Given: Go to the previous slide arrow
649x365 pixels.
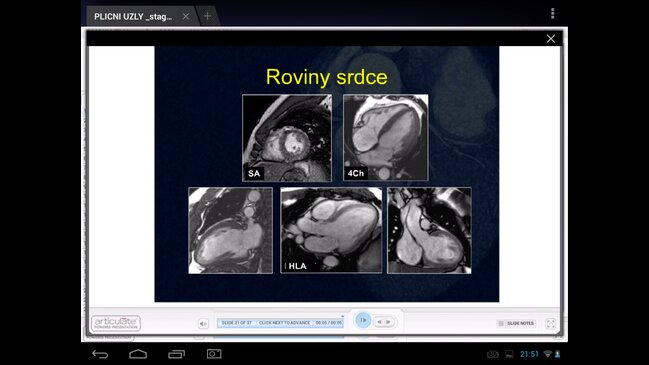Looking at the screenshot, I should (x=379, y=322).
